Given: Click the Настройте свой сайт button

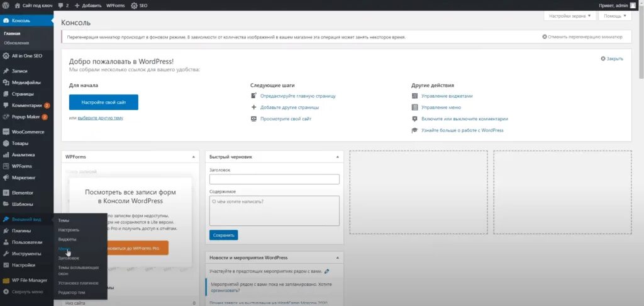Looking at the screenshot, I should [104, 102].
